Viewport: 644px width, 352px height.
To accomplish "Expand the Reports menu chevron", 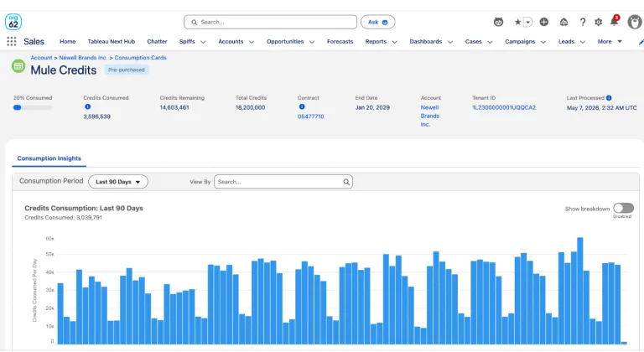I will coord(395,42).
